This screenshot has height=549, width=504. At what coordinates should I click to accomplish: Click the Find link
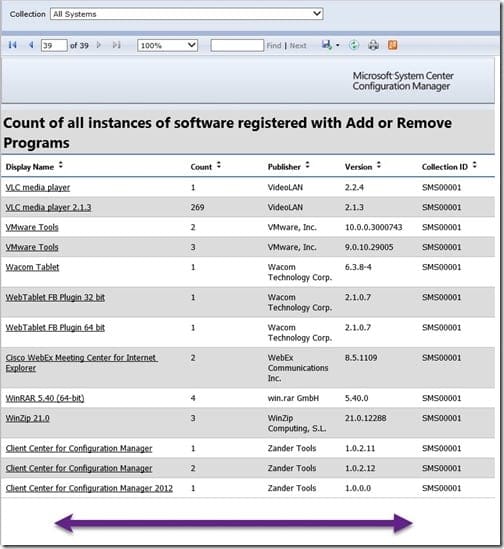[274, 46]
